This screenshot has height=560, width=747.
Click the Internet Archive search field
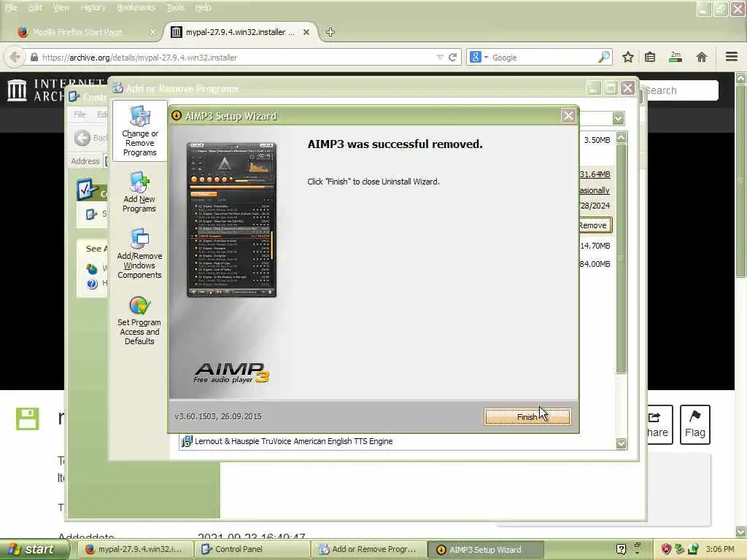(681, 90)
